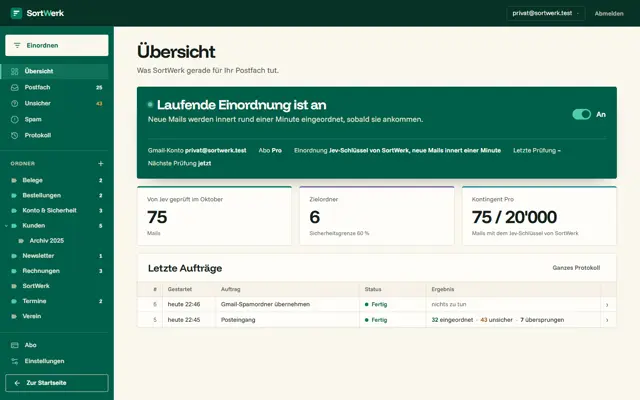Click the Spam warning icon

coord(15,120)
